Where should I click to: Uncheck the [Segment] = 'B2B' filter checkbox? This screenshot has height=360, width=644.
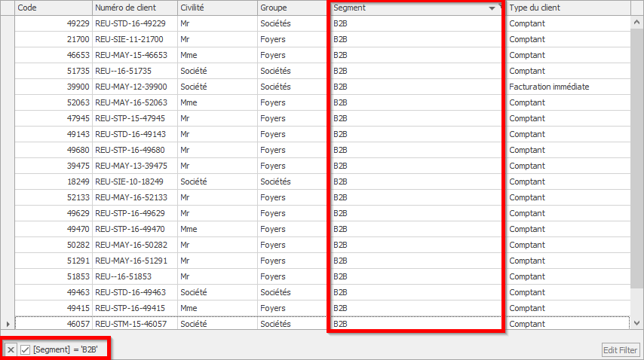(x=25, y=349)
